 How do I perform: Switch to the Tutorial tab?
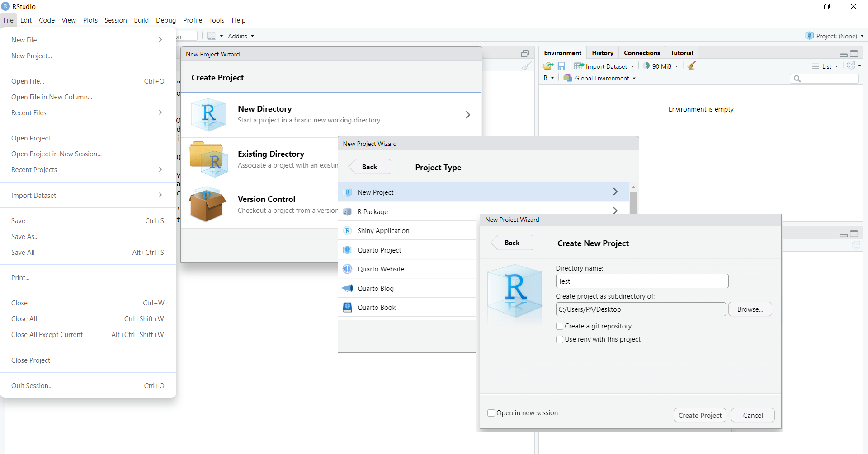682,53
